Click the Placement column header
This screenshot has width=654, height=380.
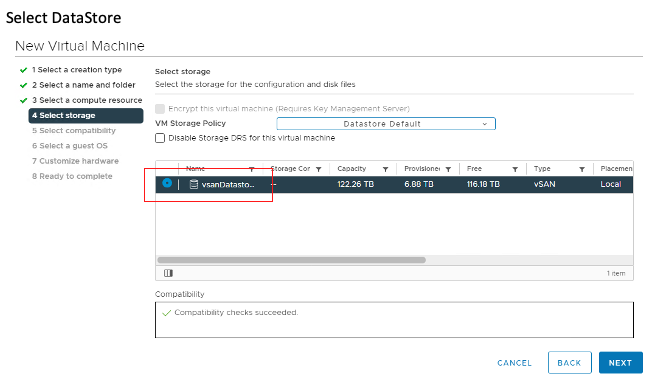click(x=616, y=169)
